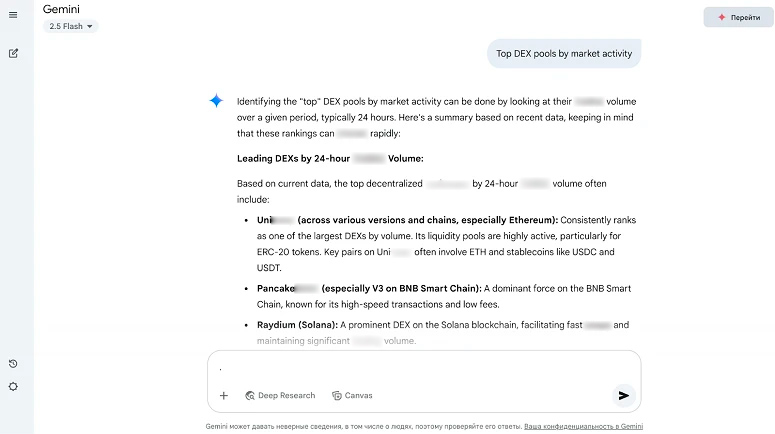Click the 'Leading DEXs by 24-hour' heading
This screenshot has height=434, width=775.
pyautogui.click(x=330, y=158)
